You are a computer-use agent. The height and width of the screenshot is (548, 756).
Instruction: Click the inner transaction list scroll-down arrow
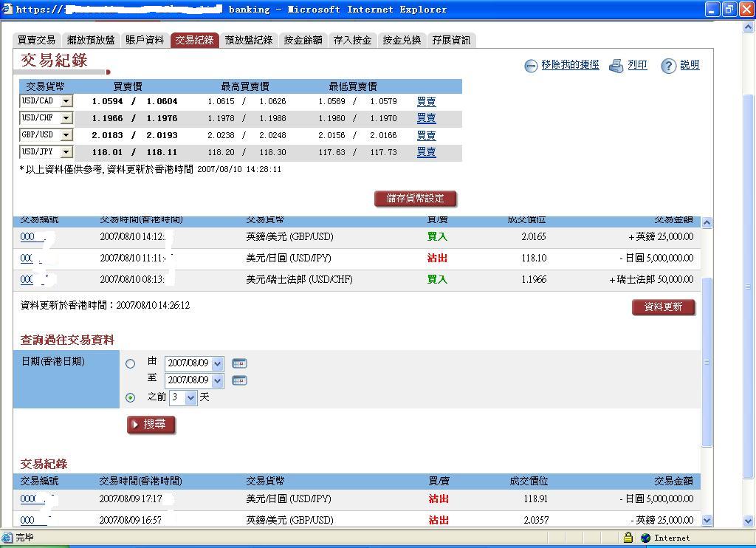[707, 521]
